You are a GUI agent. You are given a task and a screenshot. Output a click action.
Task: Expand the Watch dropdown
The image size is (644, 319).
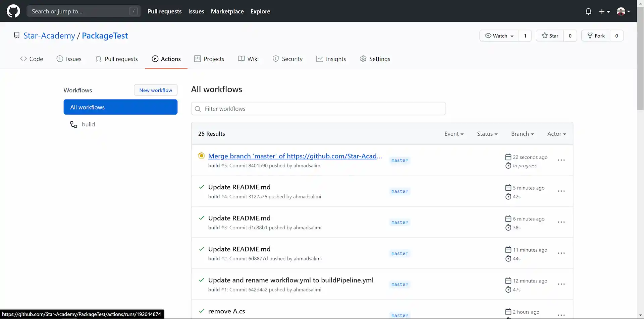tap(499, 36)
